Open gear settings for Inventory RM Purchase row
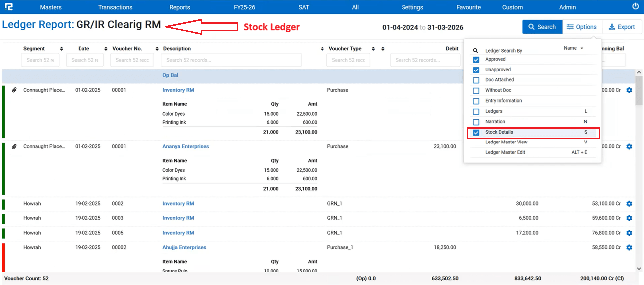Screen dimensions: 644x285 click(629, 90)
